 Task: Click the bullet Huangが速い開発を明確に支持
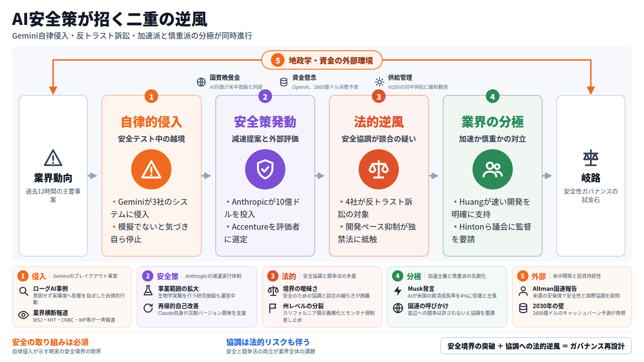[491, 208]
